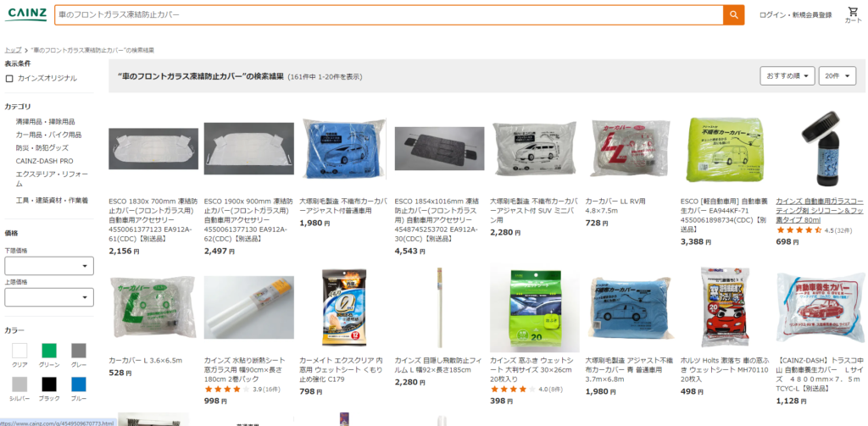Open the 20件 per-page dropdown
Viewport: 868px width, 426px height.
click(837, 75)
